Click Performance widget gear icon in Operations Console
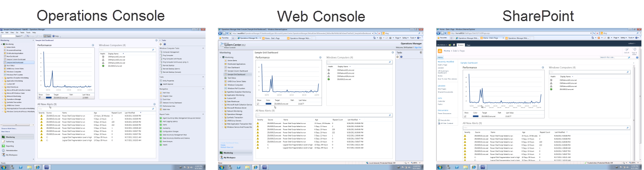The image size is (644, 170). tap(93, 45)
